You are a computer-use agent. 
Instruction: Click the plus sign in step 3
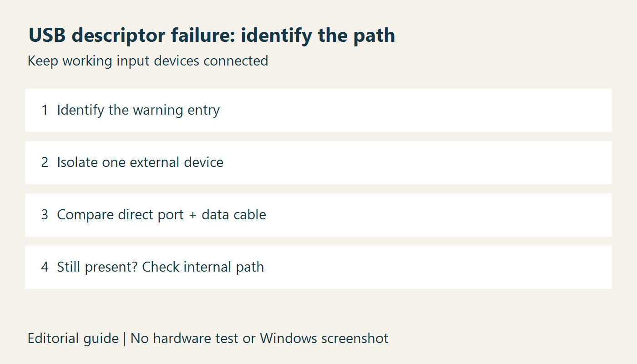click(192, 215)
